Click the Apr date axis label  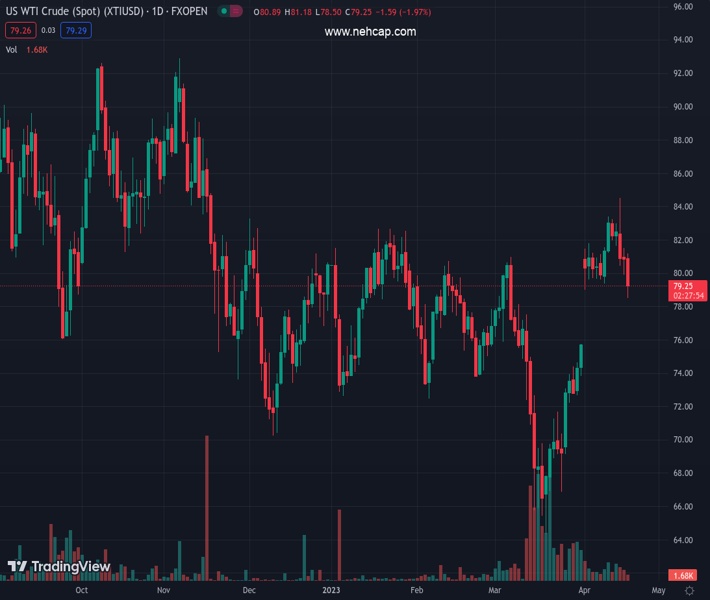click(x=584, y=590)
